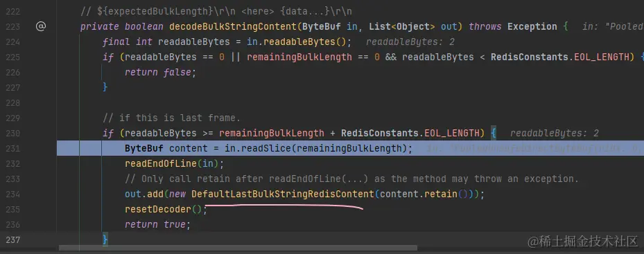Click remainingBulkLength on line 230
The height and width of the screenshot is (254, 644).
(x=272, y=133)
